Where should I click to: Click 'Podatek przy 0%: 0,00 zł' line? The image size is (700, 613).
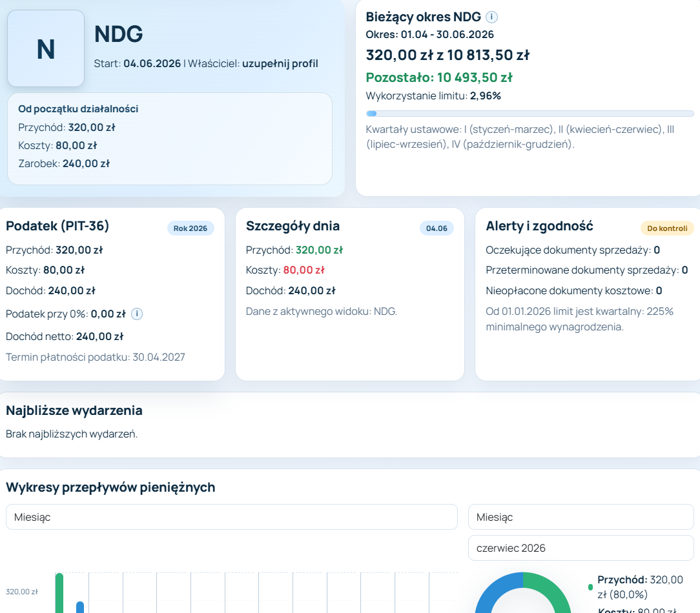[x=66, y=314]
